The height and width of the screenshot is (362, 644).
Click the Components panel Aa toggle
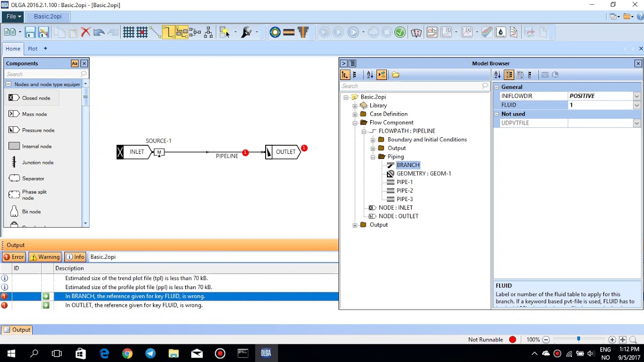pyautogui.click(x=74, y=63)
